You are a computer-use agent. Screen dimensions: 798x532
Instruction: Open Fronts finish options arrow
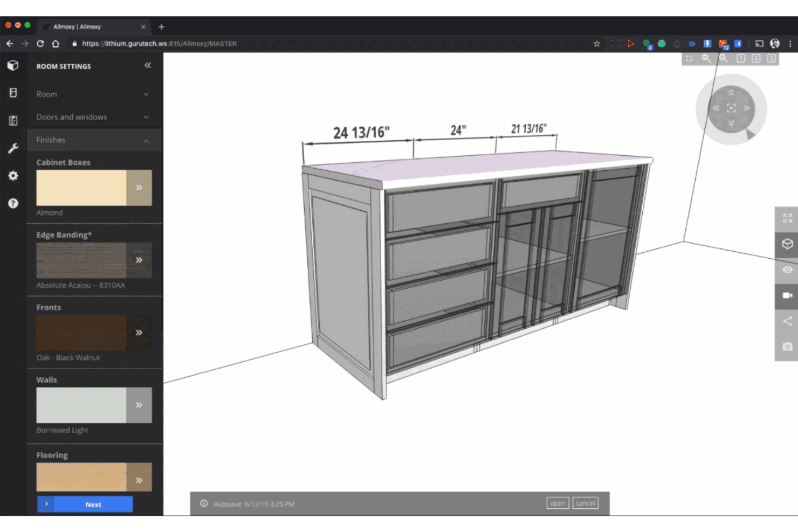[x=139, y=333]
